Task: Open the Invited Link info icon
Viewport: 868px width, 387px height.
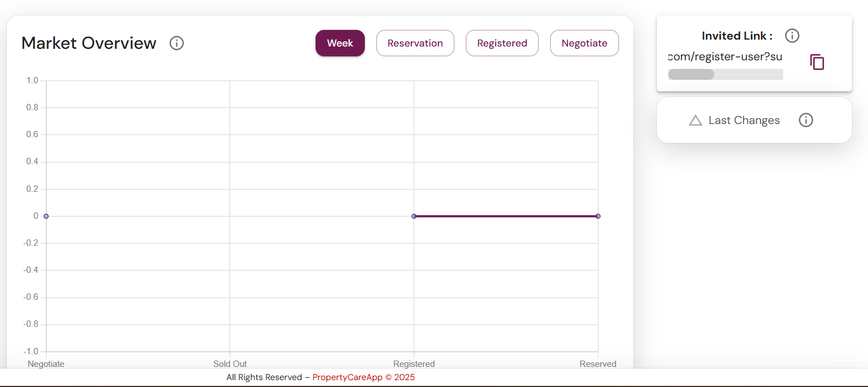Action: pos(792,36)
